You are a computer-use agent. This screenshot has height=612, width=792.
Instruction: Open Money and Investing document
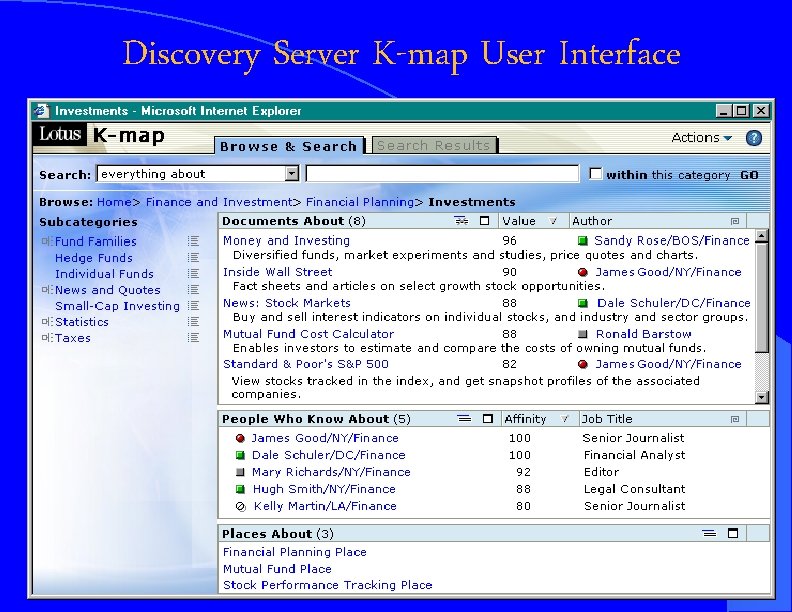click(286, 241)
